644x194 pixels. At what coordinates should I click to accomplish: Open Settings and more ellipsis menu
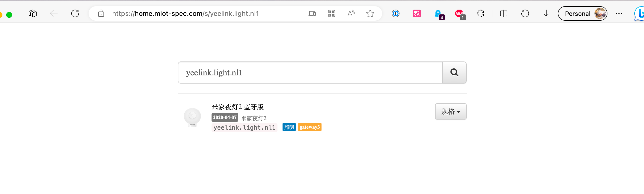coord(619,13)
